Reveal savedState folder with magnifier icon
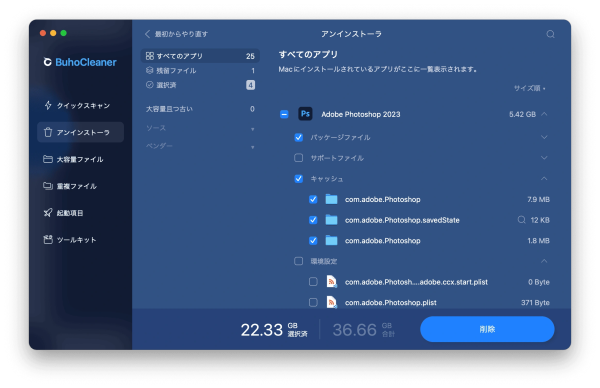This screenshot has width=600, height=388. point(521,220)
